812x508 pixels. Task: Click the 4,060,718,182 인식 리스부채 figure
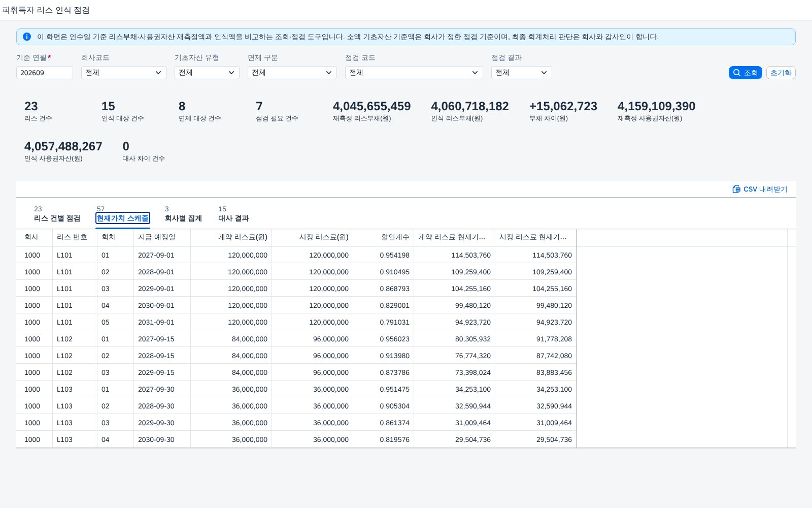(470, 106)
